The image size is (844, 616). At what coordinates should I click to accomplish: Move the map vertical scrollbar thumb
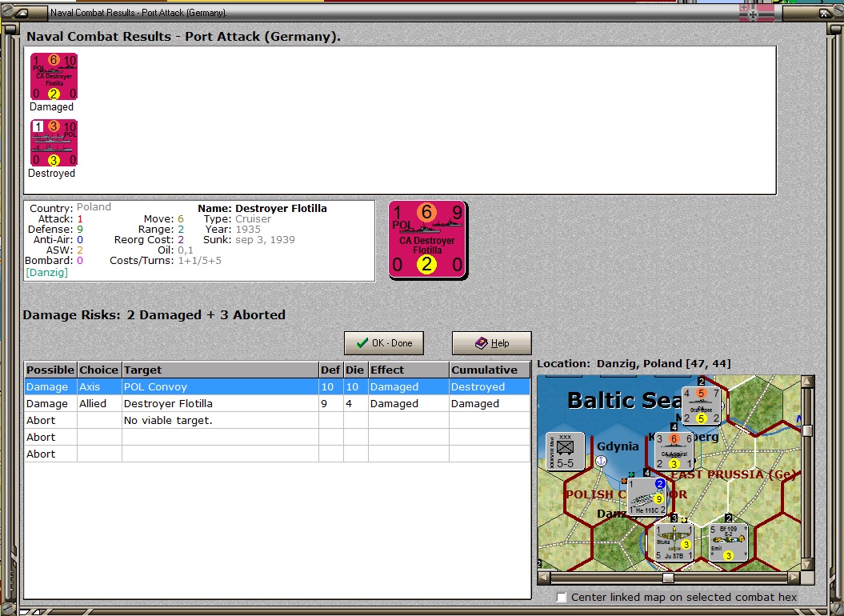click(807, 430)
